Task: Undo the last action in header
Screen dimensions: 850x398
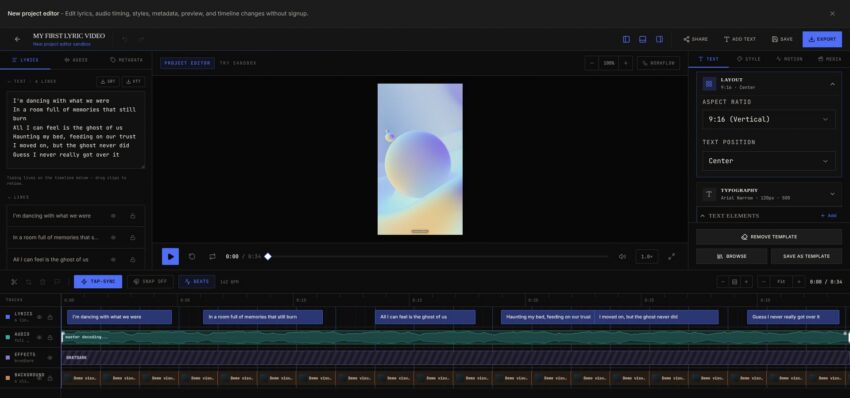Action: point(125,39)
